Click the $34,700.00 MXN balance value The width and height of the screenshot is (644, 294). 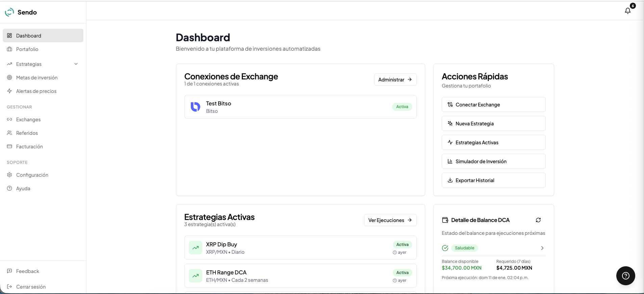click(x=462, y=268)
